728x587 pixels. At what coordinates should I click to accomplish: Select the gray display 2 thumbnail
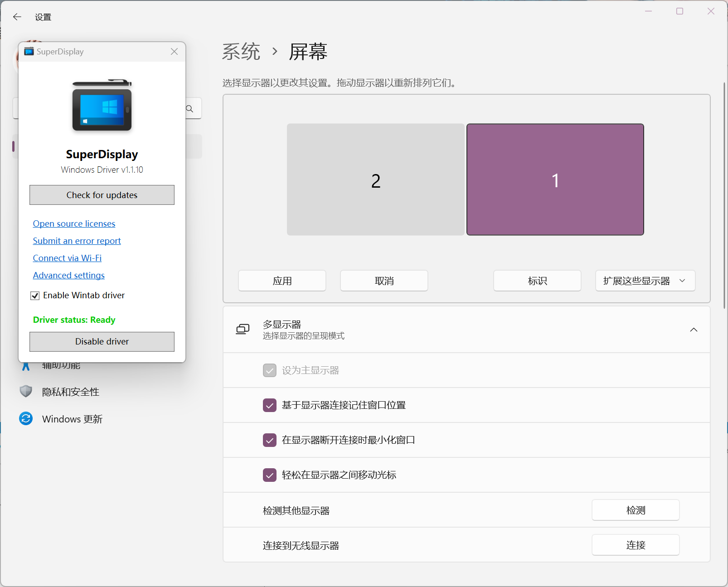tap(375, 179)
